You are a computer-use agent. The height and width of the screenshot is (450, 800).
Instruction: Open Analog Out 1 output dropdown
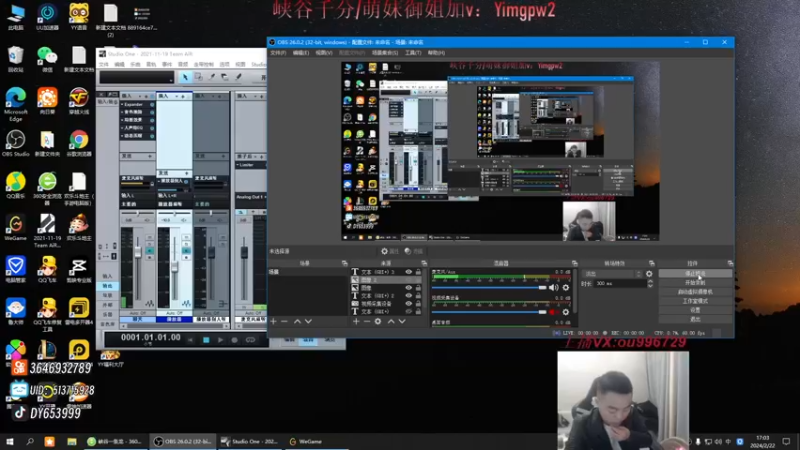tap(251, 197)
